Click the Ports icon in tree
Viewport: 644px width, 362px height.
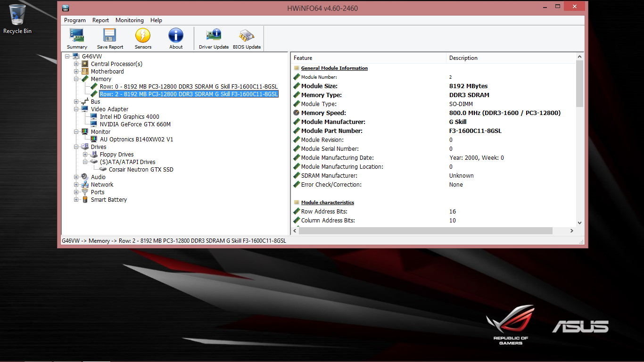85,192
